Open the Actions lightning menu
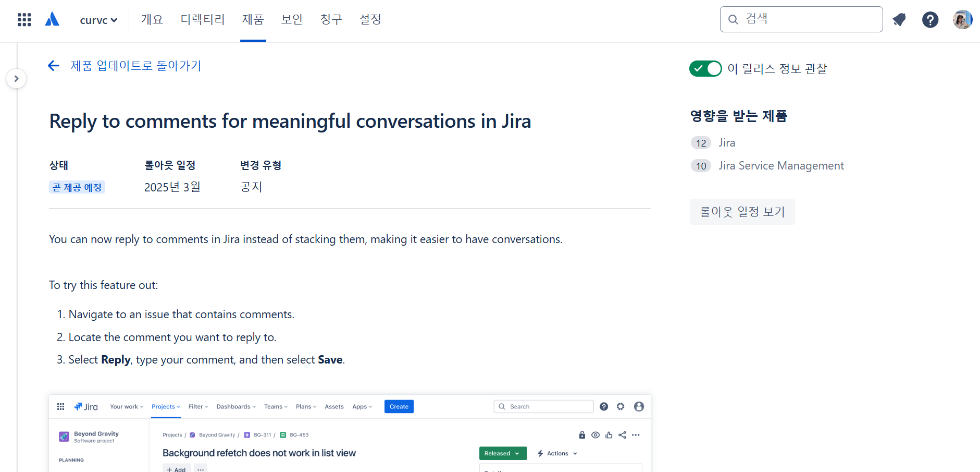 point(557,454)
